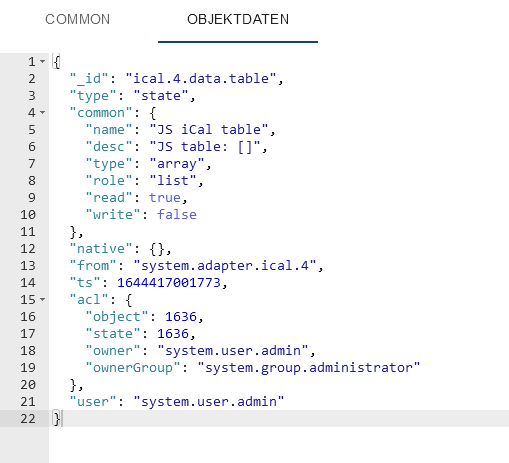
Task: Click the "array" type value
Action: click(177, 164)
